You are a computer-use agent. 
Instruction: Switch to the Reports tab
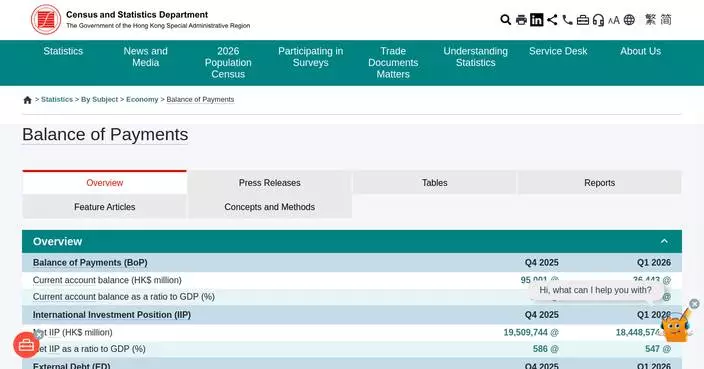(599, 183)
